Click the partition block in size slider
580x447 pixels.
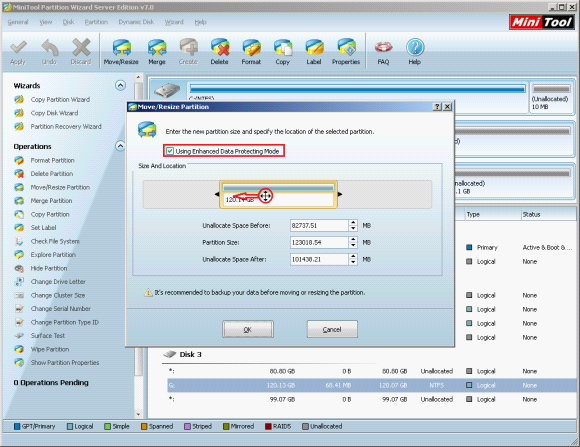pos(279,195)
